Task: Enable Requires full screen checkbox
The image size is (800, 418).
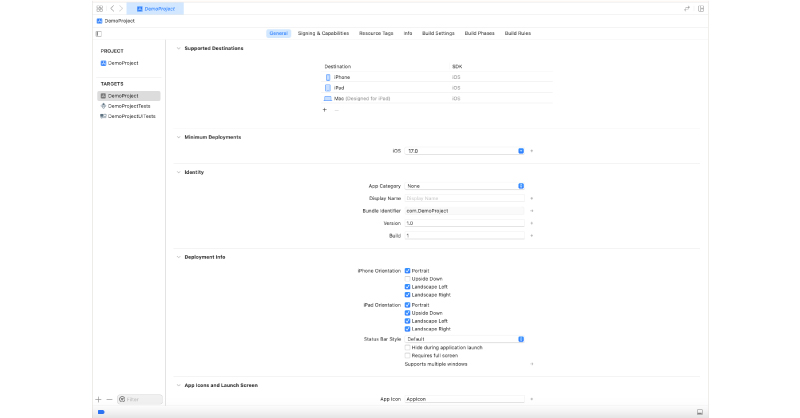Action: point(408,355)
